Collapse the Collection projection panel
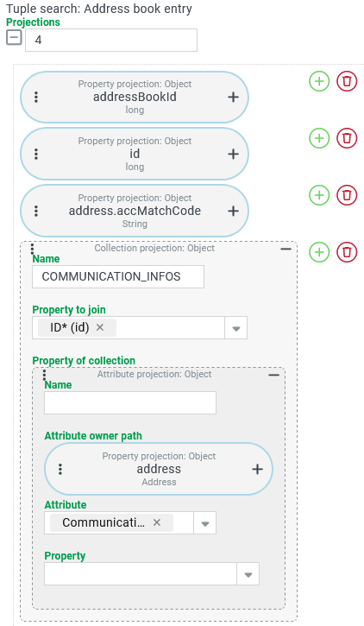 click(x=286, y=249)
